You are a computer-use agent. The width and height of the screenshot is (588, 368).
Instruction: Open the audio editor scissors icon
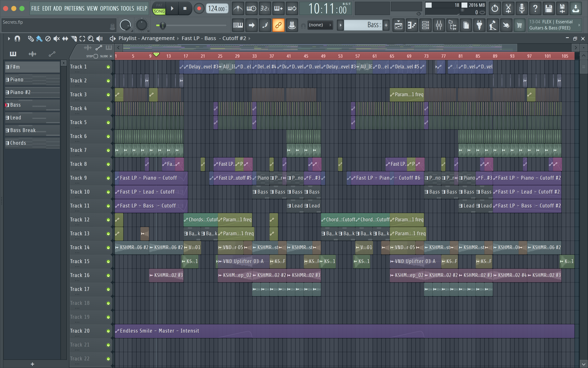click(508, 9)
